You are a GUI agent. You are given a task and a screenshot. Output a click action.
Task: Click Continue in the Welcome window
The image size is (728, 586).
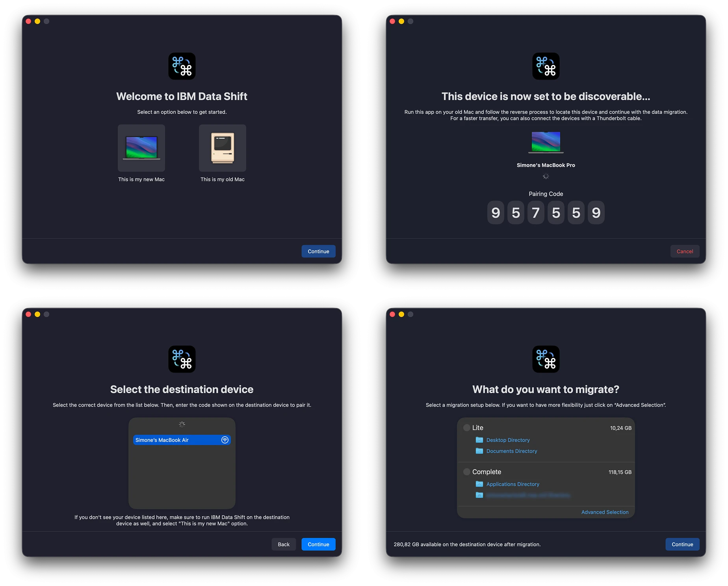pos(318,251)
